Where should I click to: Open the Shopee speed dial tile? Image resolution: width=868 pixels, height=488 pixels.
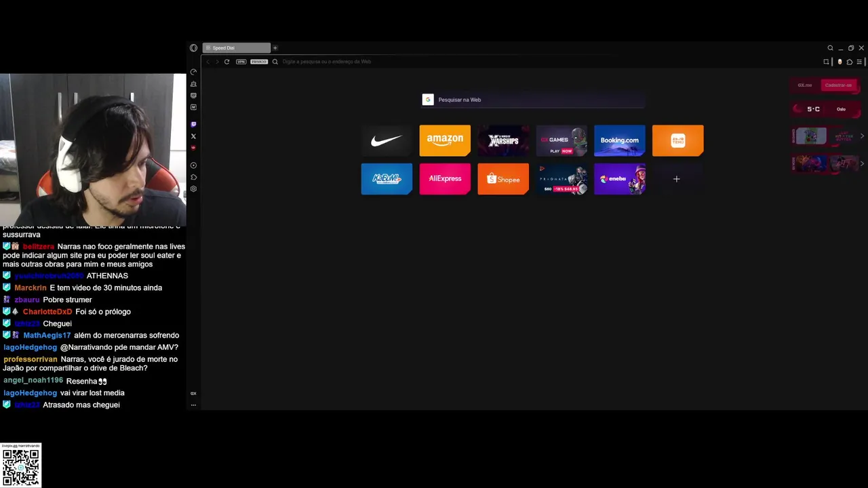(503, 179)
